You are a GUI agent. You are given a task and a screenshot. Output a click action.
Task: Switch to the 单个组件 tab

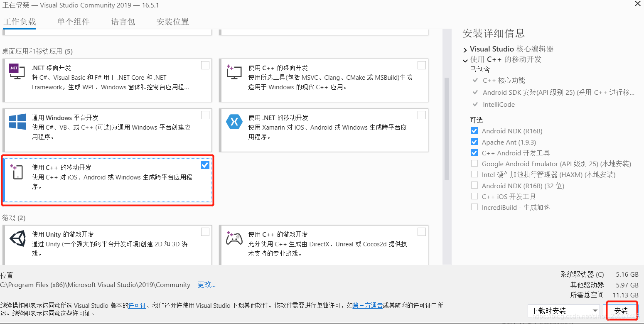tap(73, 21)
